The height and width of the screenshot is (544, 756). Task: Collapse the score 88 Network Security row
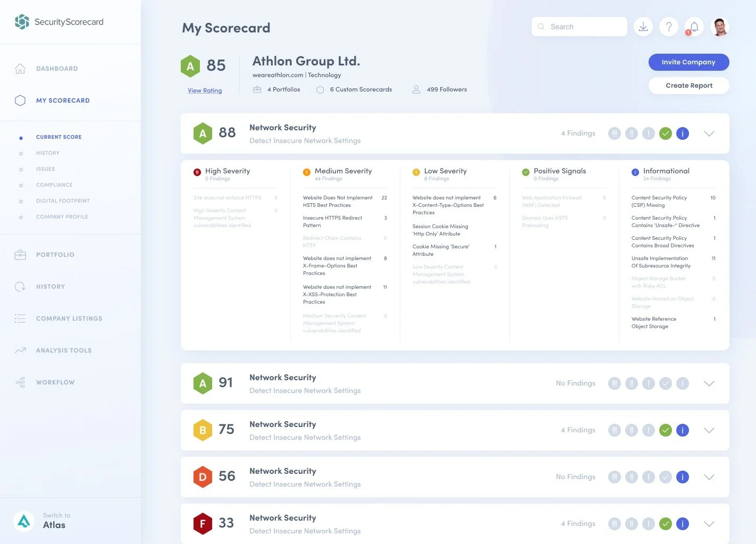click(x=709, y=133)
